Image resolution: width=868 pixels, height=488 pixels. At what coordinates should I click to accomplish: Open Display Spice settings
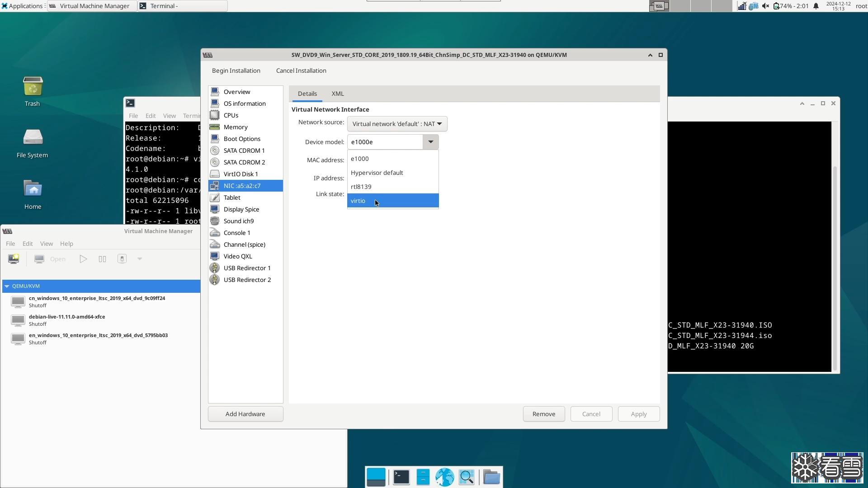coord(241,209)
